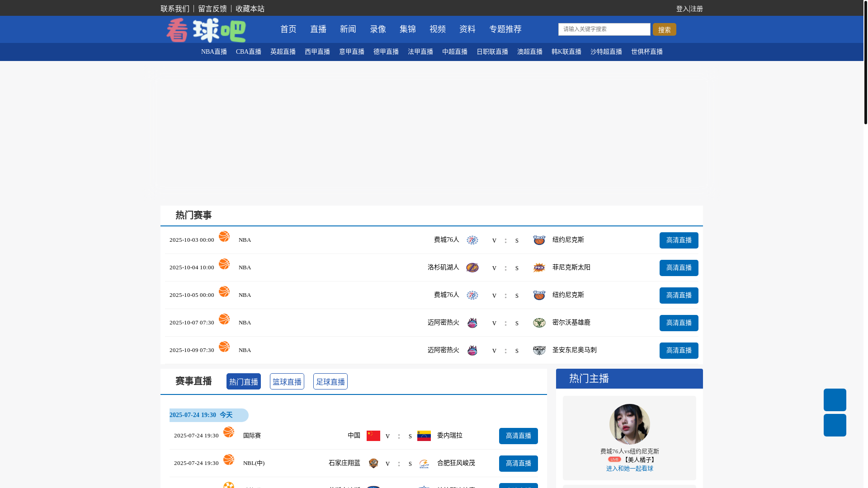Image resolution: width=868 pixels, height=488 pixels.
Task: Click the Lakers team logo
Action: click(x=472, y=267)
